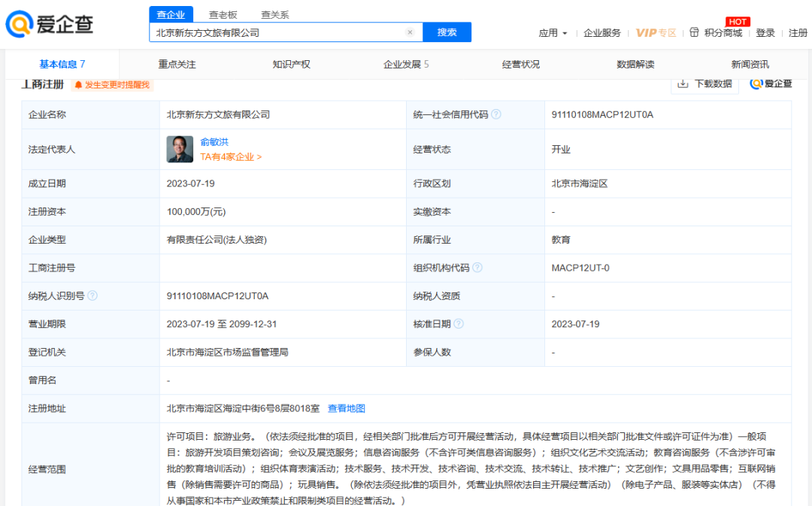812x506 pixels.
Task: Click the bell icon for 发生变更时提醒我
Action: [x=78, y=85]
